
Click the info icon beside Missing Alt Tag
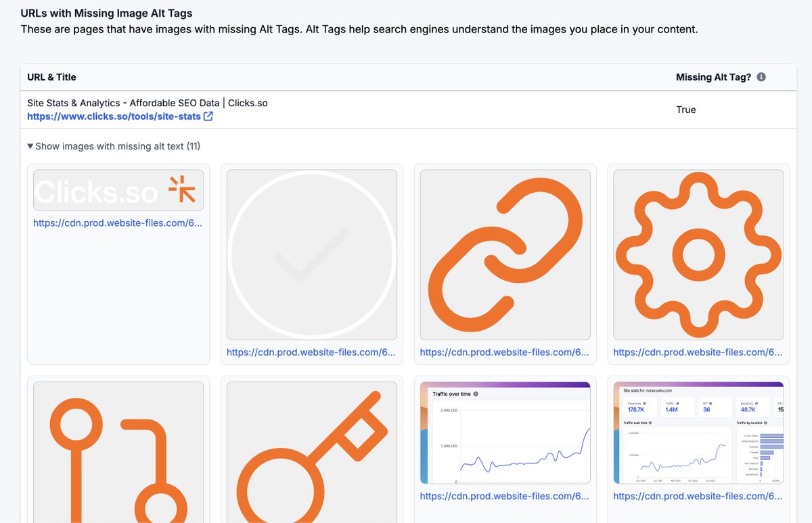[761, 77]
